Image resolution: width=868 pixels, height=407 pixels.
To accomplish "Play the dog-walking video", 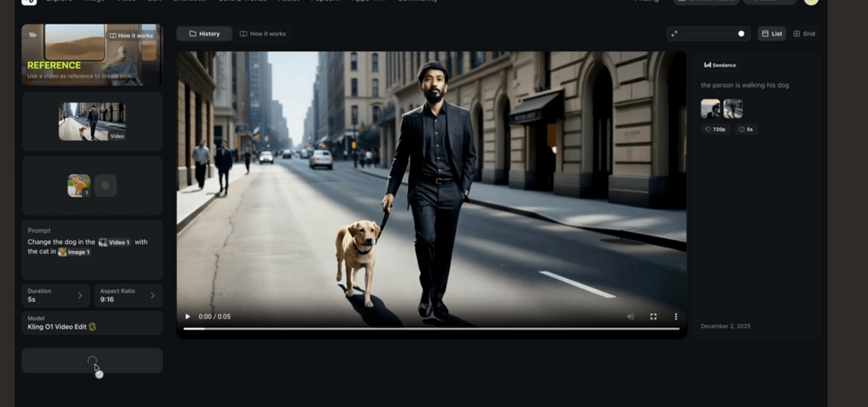I will click(x=188, y=317).
